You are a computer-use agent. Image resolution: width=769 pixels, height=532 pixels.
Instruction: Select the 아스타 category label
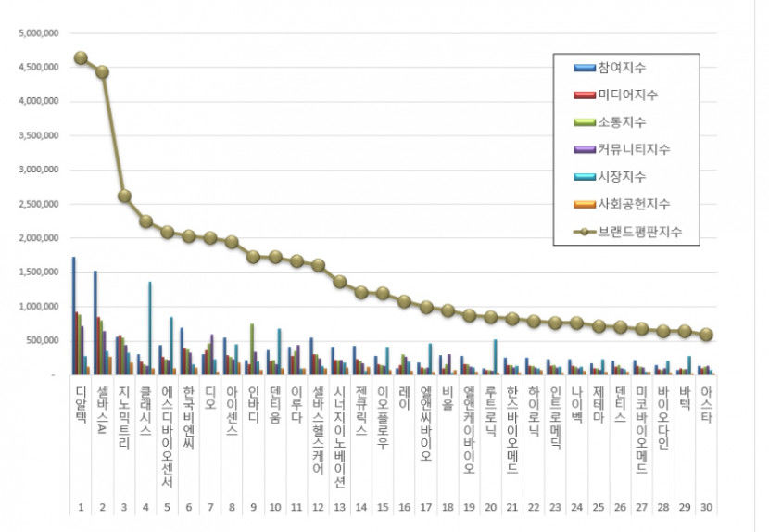(x=706, y=404)
